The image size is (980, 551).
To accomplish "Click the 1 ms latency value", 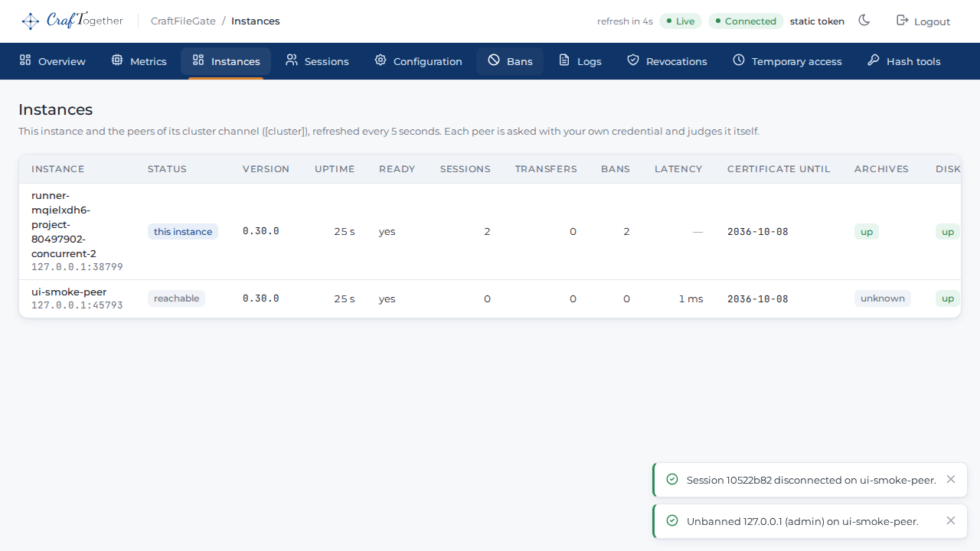I will 691,298.
